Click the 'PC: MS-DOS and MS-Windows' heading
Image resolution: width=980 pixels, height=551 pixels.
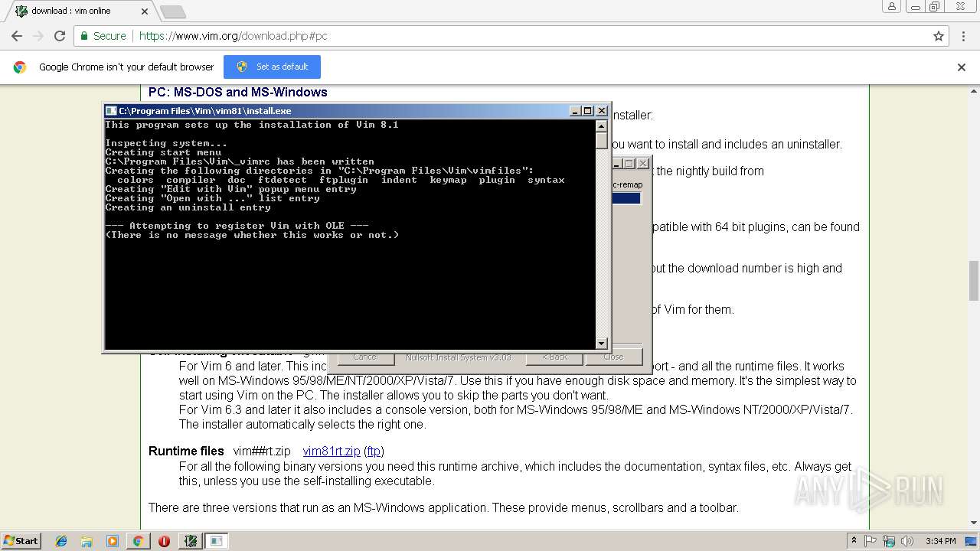click(238, 93)
